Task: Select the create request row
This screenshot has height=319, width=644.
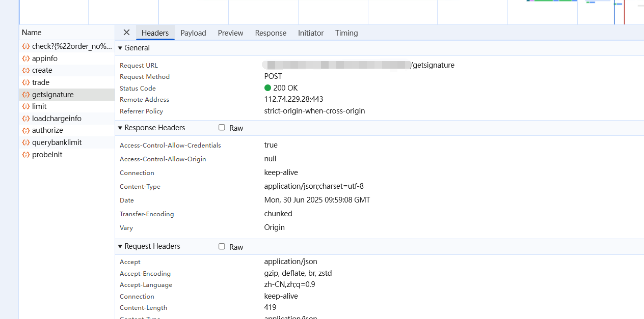Action: coord(67,70)
